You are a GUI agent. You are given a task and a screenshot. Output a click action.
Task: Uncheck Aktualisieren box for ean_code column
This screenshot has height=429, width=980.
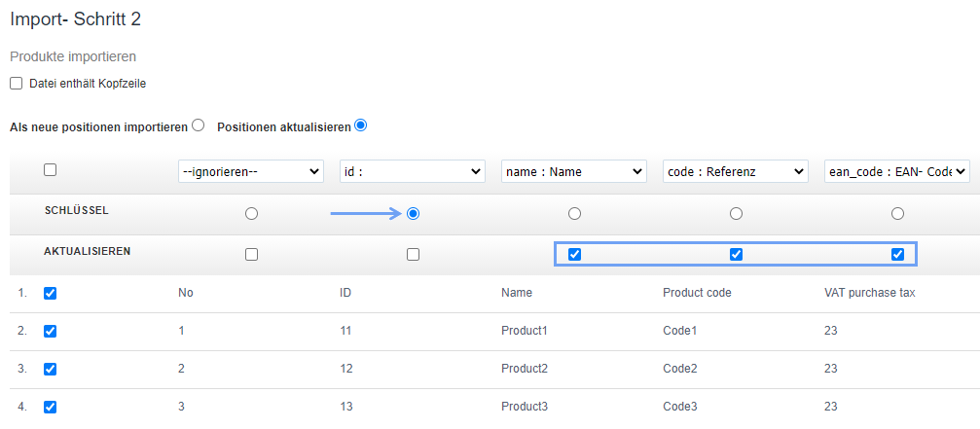click(x=897, y=255)
